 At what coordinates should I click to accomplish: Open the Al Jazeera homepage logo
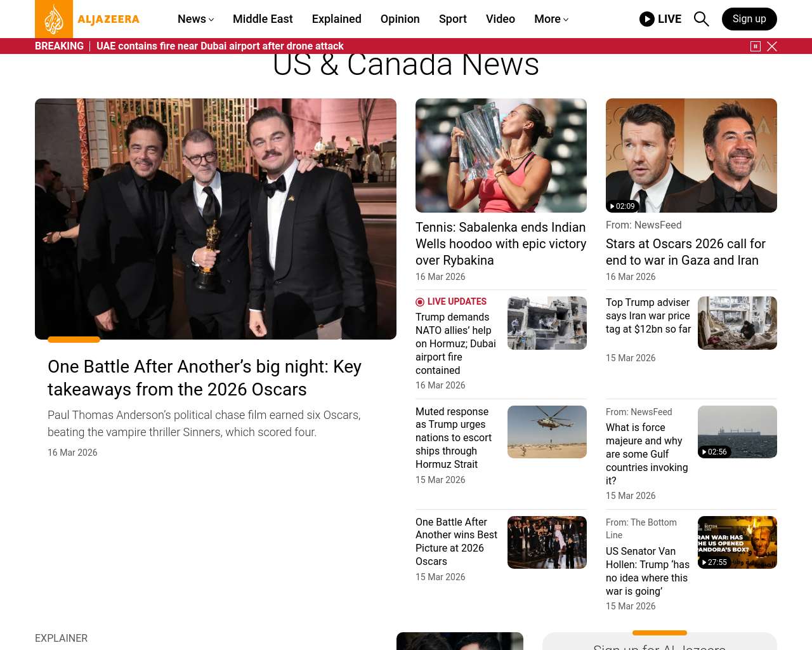click(88, 19)
